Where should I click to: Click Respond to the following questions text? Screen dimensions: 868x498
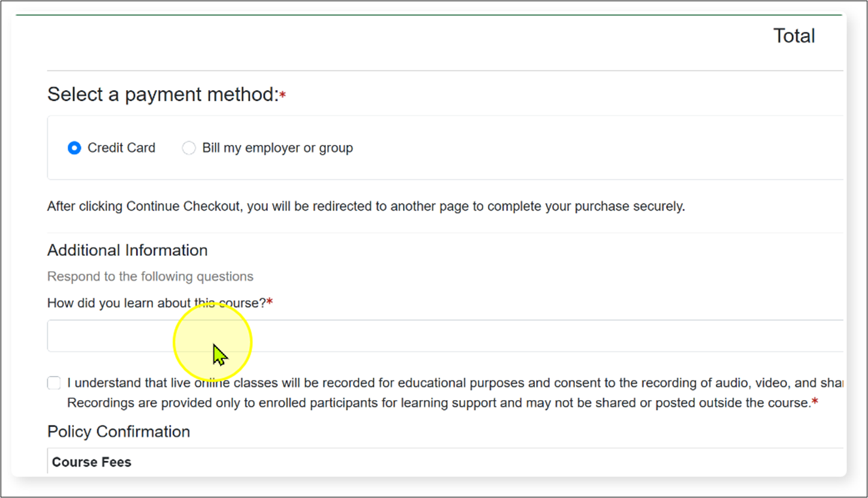click(x=150, y=276)
